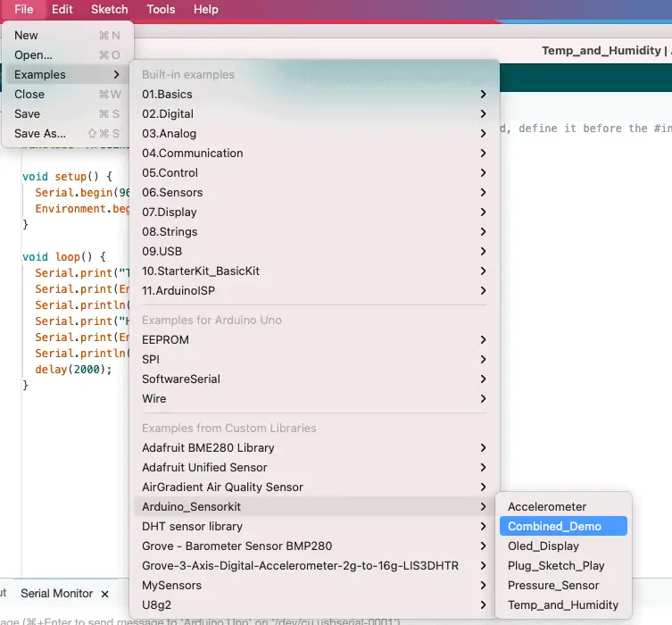
Task: Open the Pressure_Sensor example
Action: pyautogui.click(x=553, y=585)
